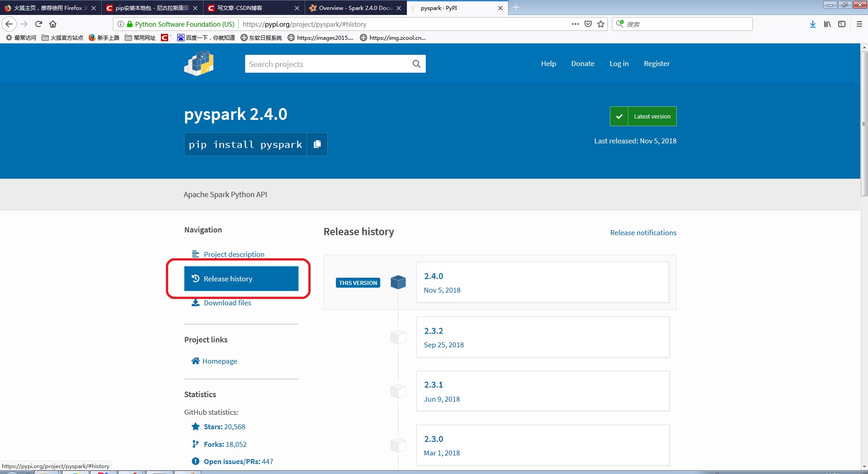Open release 2.3.0 card
Viewport: 868px width, 474px height.
542,445
